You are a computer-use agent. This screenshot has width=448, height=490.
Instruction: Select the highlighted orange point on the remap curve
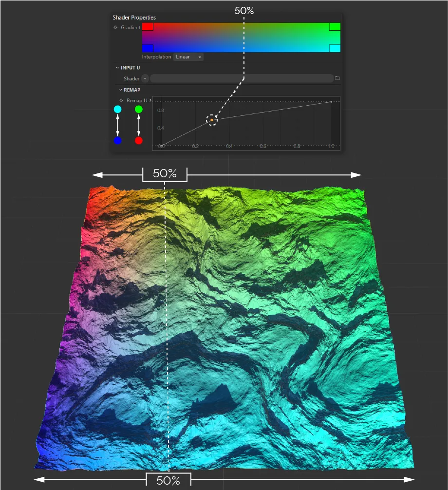[212, 120]
